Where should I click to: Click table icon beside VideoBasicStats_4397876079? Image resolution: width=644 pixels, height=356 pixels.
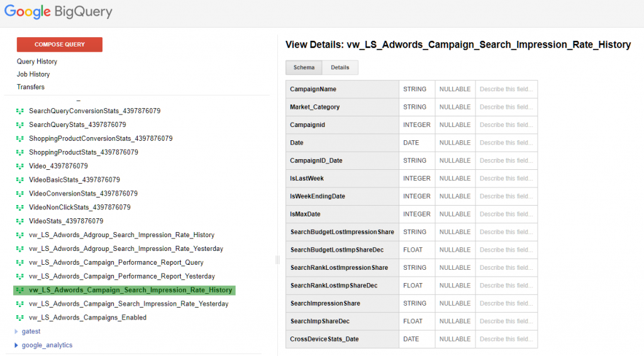tap(19, 180)
